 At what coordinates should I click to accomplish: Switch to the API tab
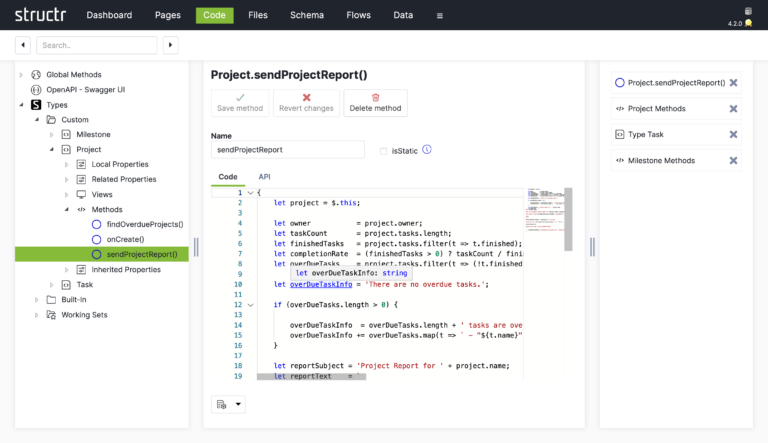click(x=264, y=177)
